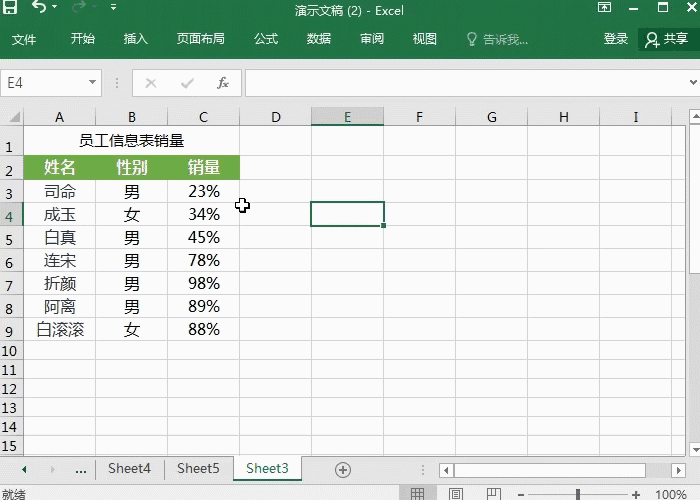The height and width of the screenshot is (500, 700).
Task: Select the cell containing 司命
Action: (59, 192)
